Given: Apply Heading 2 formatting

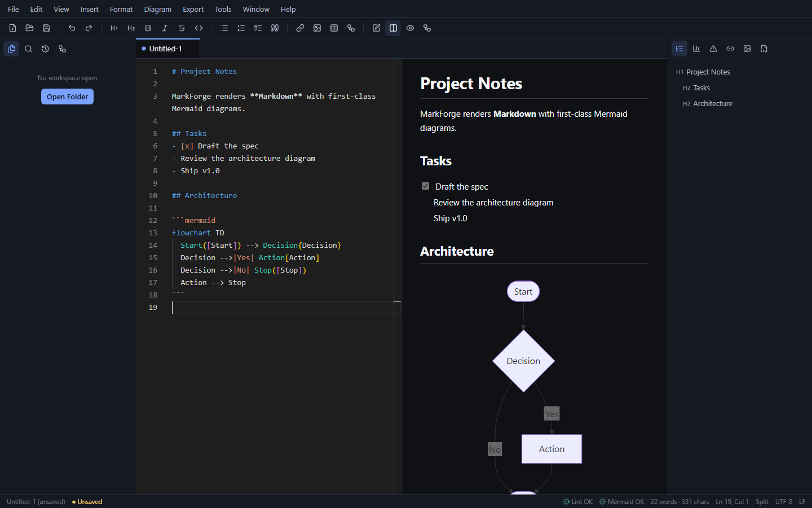Looking at the screenshot, I should 131,28.
